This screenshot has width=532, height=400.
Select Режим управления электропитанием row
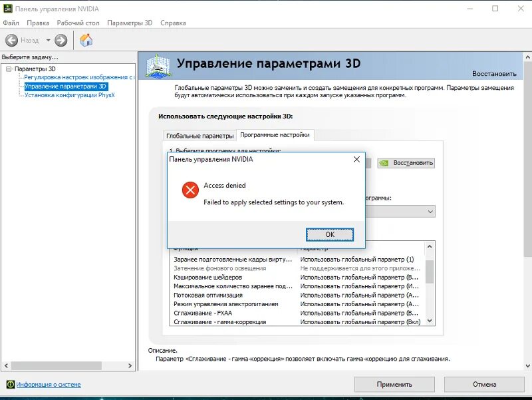tap(297, 304)
